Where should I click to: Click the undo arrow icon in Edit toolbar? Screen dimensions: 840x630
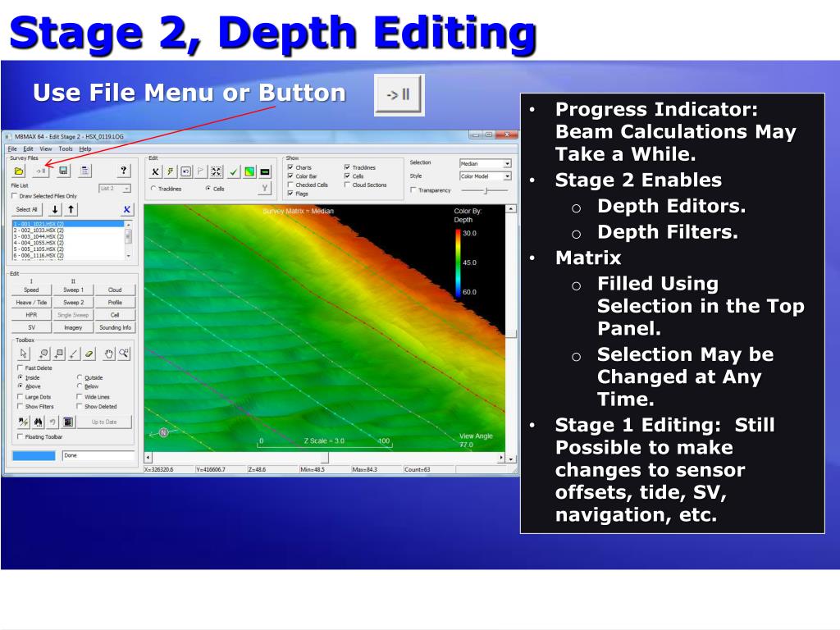(186, 172)
